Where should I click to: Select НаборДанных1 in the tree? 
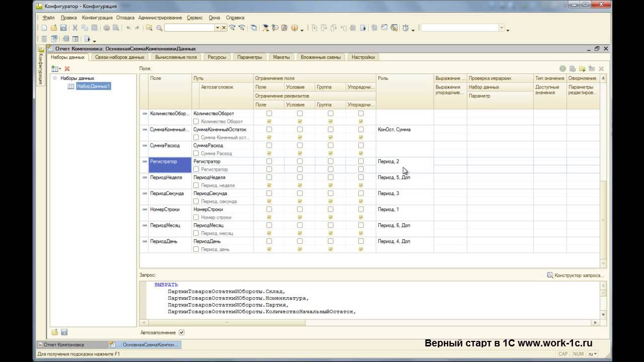(x=93, y=86)
